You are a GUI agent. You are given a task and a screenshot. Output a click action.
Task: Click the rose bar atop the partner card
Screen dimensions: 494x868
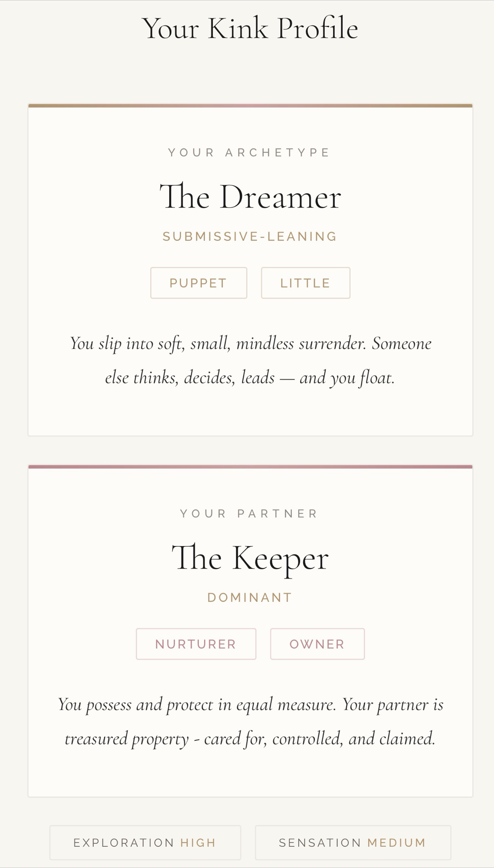(250, 467)
